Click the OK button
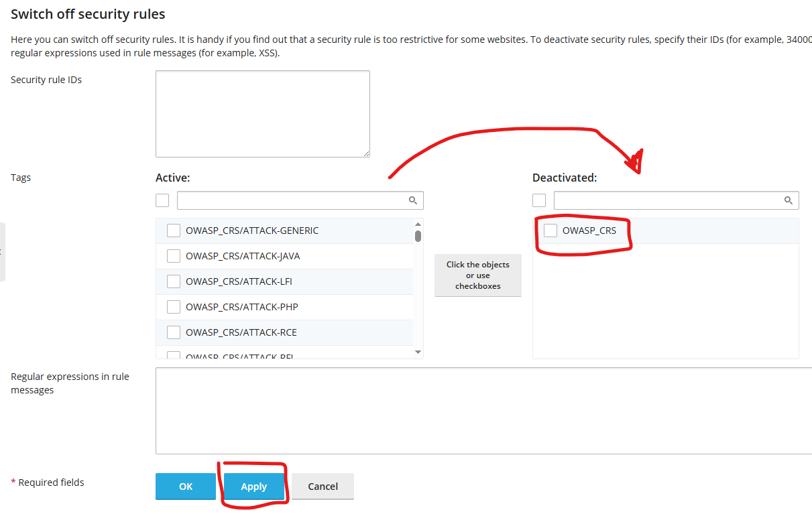812x514 pixels. 186,487
